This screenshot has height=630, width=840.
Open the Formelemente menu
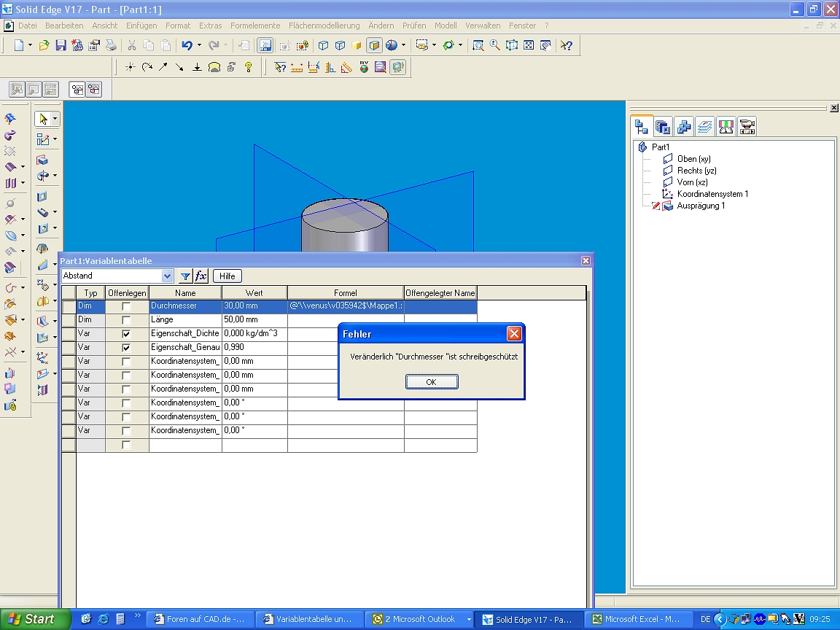click(x=255, y=26)
